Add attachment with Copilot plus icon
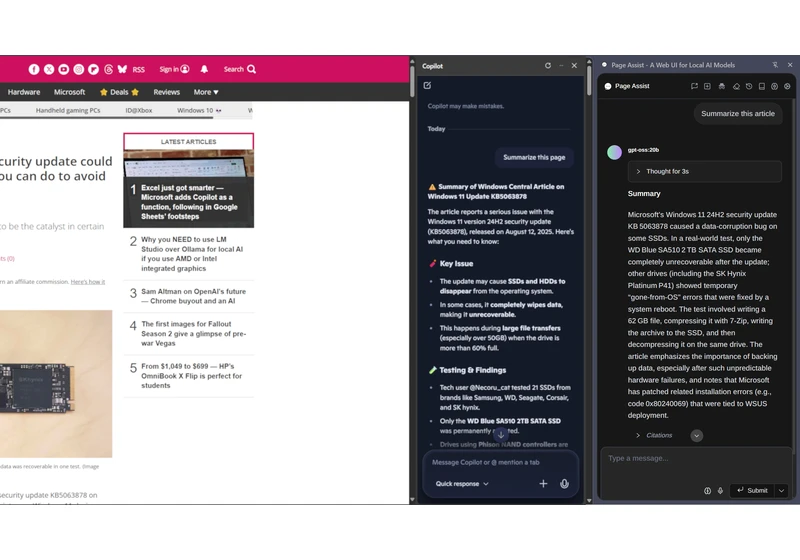 pyautogui.click(x=543, y=483)
